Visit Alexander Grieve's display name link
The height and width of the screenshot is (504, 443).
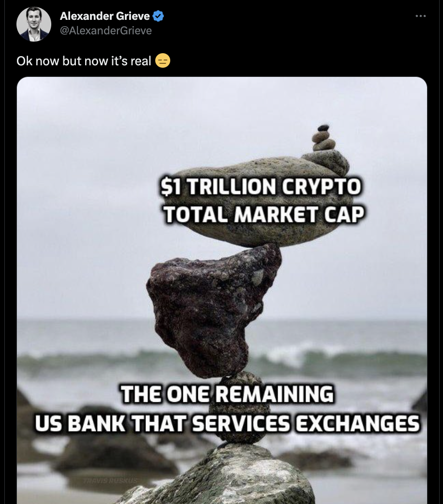(105, 16)
